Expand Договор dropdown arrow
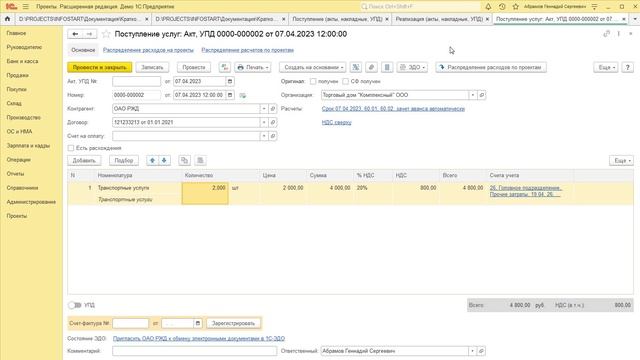 pos(264,122)
